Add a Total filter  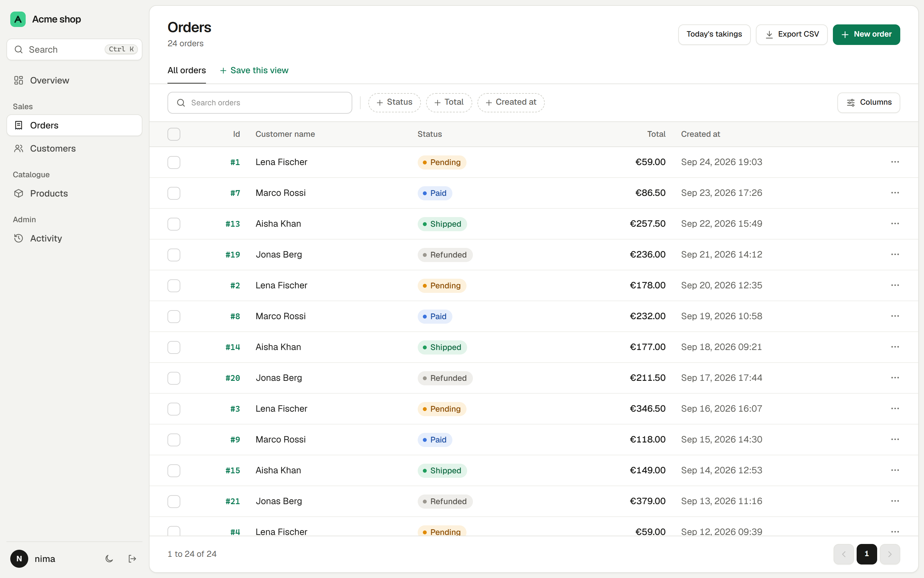[x=449, y=102]
